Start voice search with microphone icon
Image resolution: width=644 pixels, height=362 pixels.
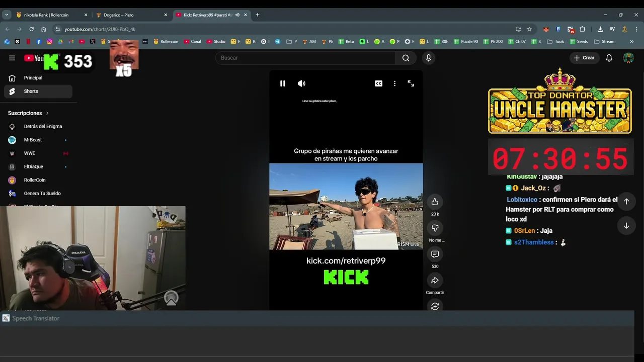[429, 58]
